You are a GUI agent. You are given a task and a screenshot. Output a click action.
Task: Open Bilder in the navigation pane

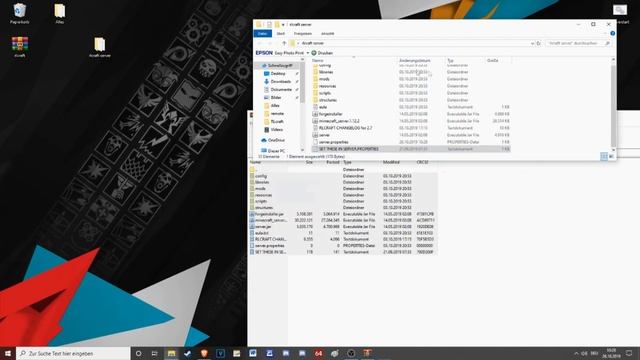276,98
